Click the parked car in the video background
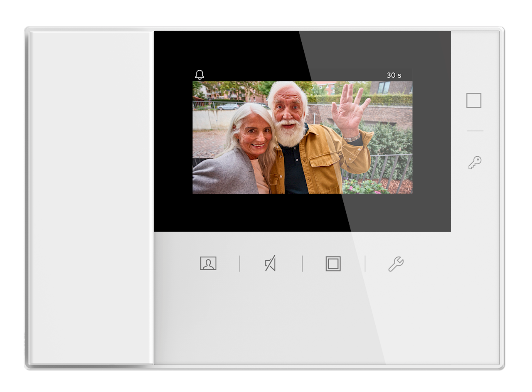 (228, 106)
